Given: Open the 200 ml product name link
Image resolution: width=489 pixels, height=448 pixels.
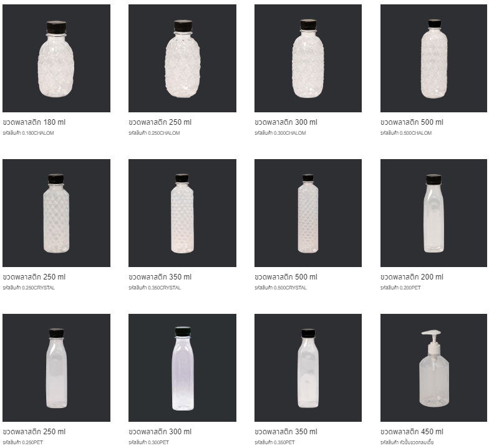Looking at the screenshot, I should pos(412,277).
